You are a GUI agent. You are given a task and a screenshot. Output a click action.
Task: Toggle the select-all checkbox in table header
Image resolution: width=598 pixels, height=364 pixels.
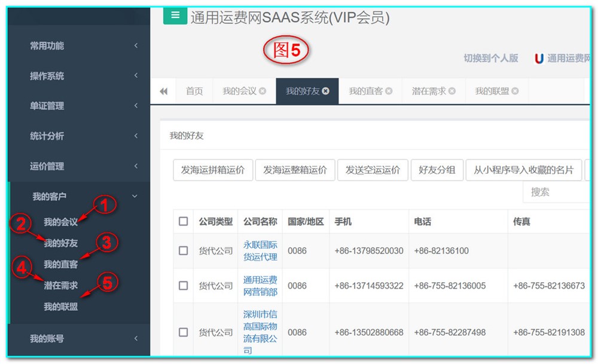(184, 222)
